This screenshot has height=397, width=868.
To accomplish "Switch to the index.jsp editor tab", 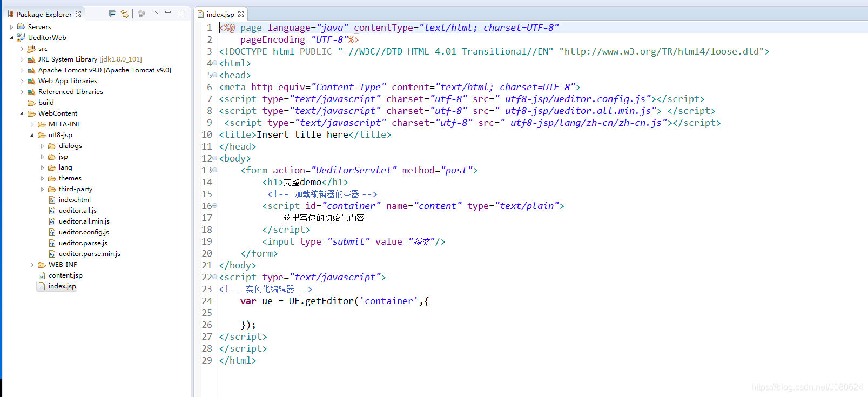I will (220, 14).
